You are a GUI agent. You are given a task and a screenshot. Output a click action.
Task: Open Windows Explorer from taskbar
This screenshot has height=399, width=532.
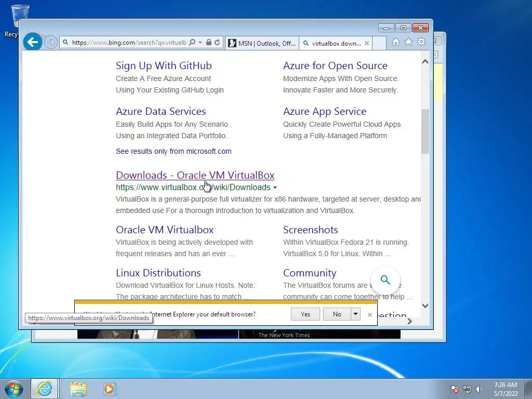click(x=78, y=389)
